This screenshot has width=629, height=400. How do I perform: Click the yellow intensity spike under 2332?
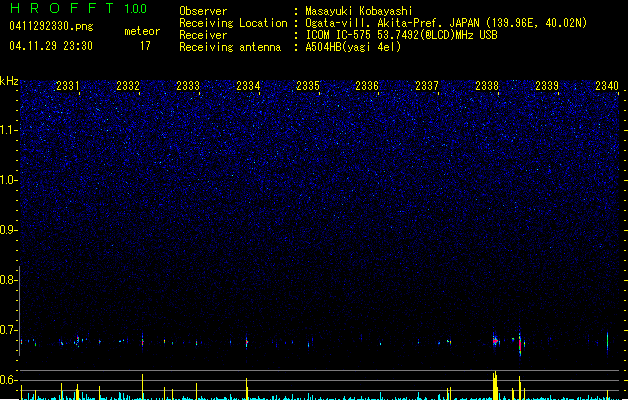142,386
